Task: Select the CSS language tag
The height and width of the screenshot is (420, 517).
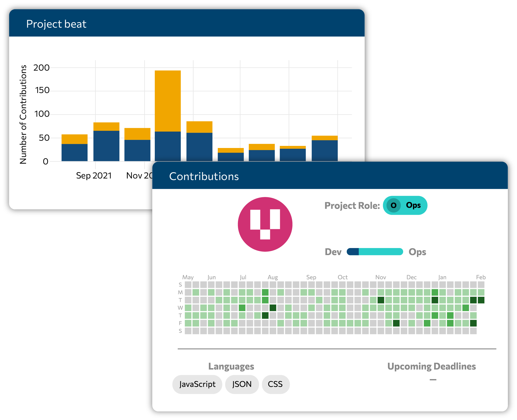Action: tap(275, 384)
